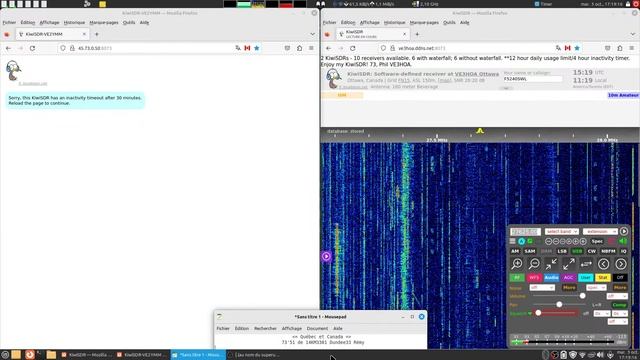Open the 'extension' dropdown
This screenshot has width=640, height=360.
point(600,231)
